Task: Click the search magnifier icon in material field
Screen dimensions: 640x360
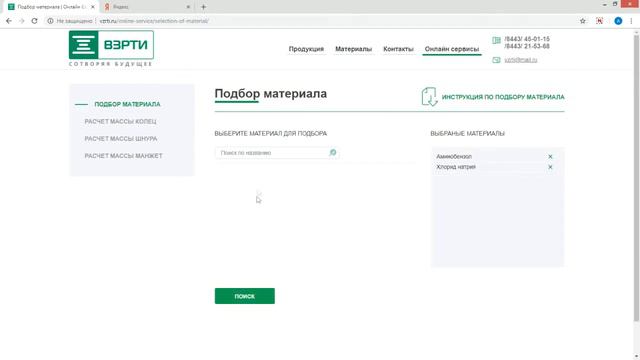Action: point(333,153)
